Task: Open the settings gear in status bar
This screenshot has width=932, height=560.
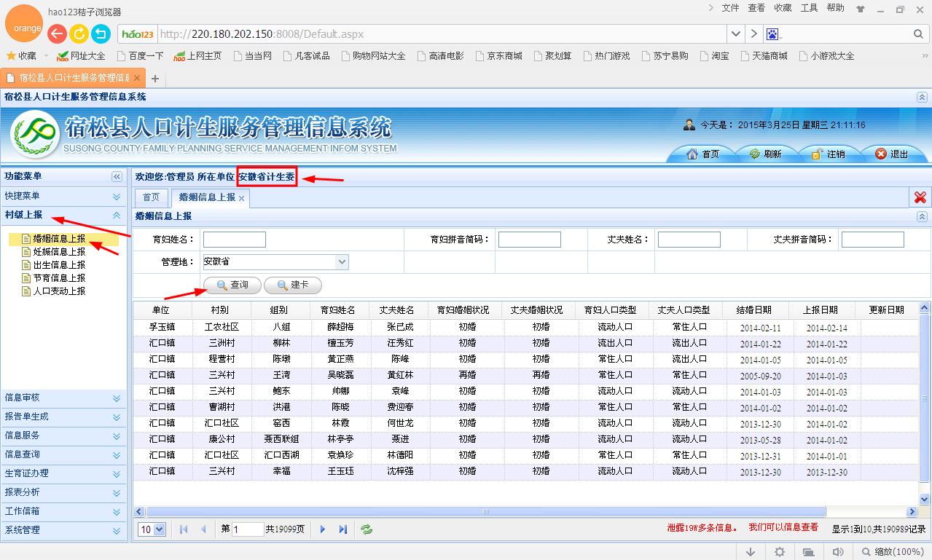Action: coord(780,552)
